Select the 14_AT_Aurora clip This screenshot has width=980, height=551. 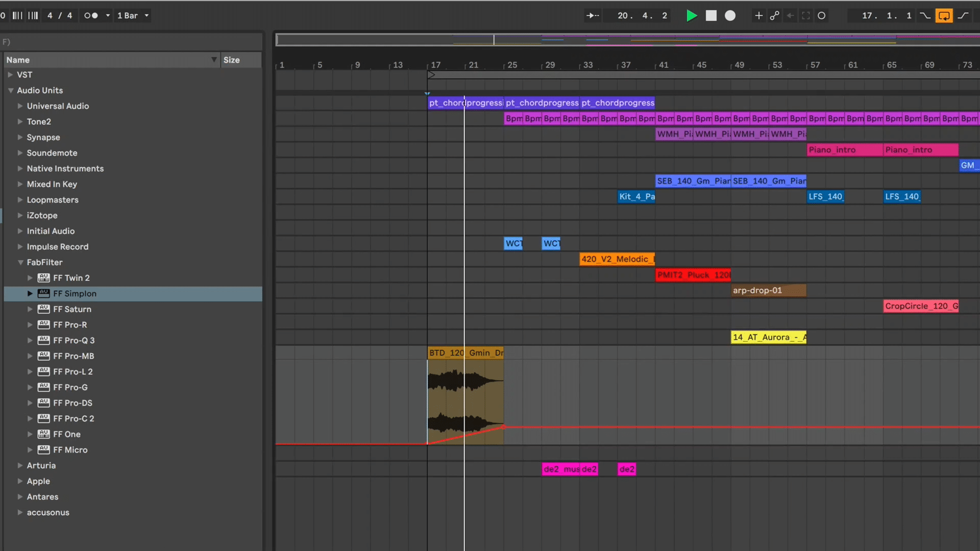click(x=769, y=337)
